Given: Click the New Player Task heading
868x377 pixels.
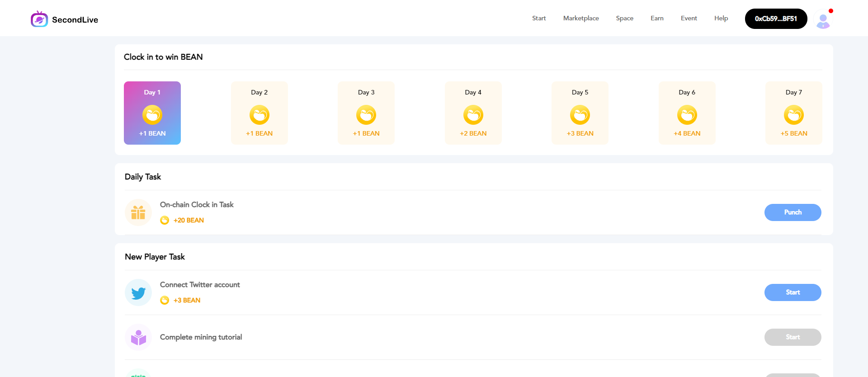Looking at the screenshot, I should point(155,257).
